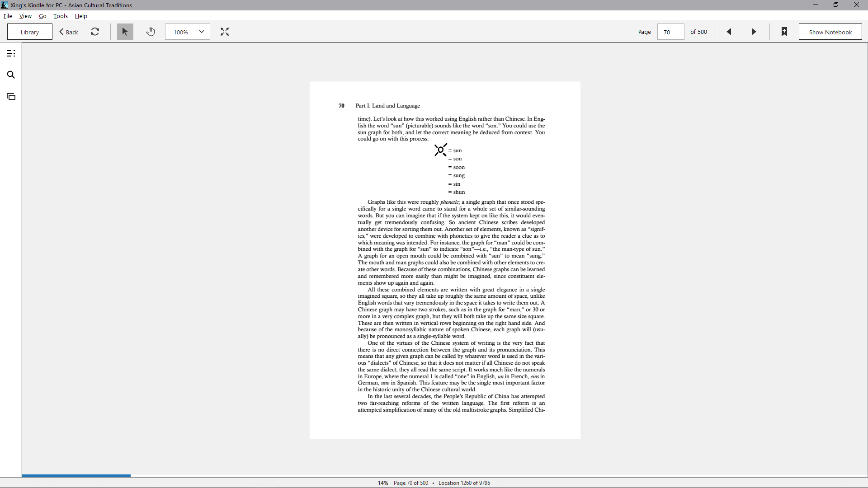
Task: Click 'Page 70 of 500' in status bar
Action: (x=411, y=483)
